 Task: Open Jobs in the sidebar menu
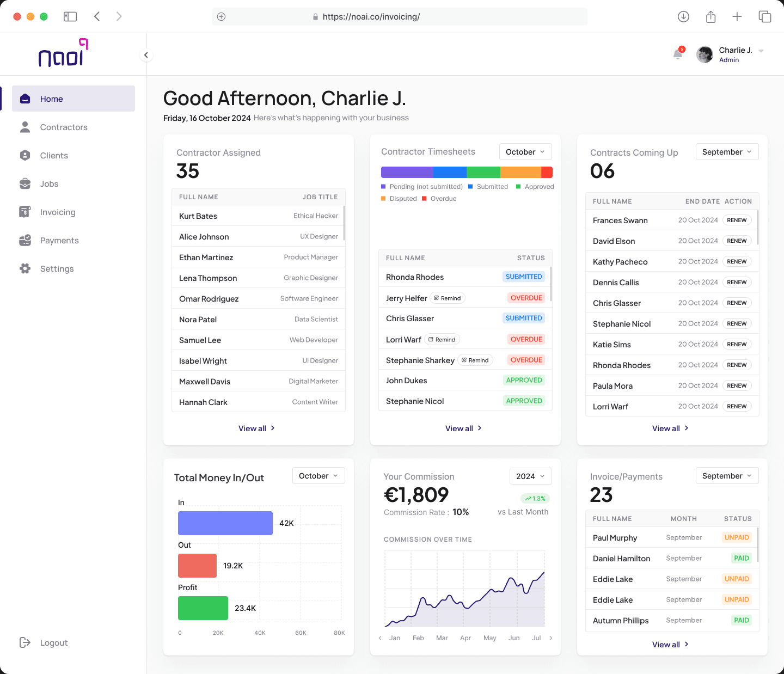73,183
